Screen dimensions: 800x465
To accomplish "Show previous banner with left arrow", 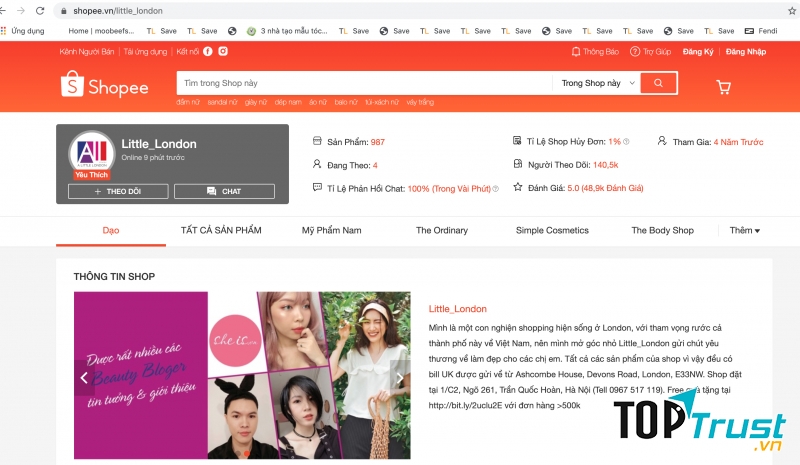I will (84, 378).
